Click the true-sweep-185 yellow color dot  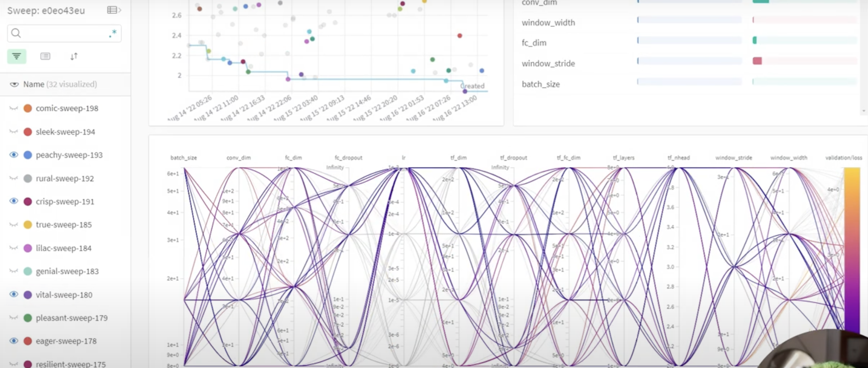pyautogui.click(x=28, y=225)
